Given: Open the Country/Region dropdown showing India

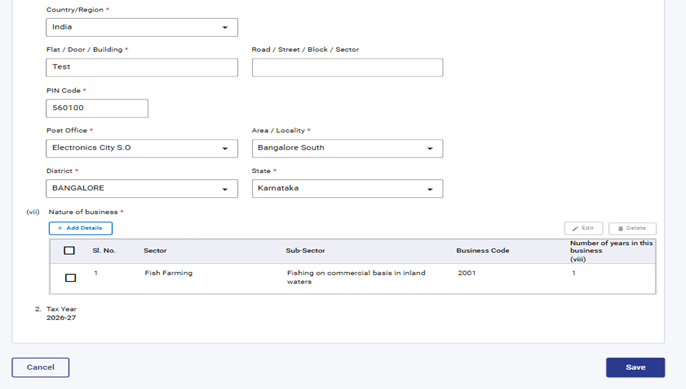Looking at the screenshot, I should (142, 27).
